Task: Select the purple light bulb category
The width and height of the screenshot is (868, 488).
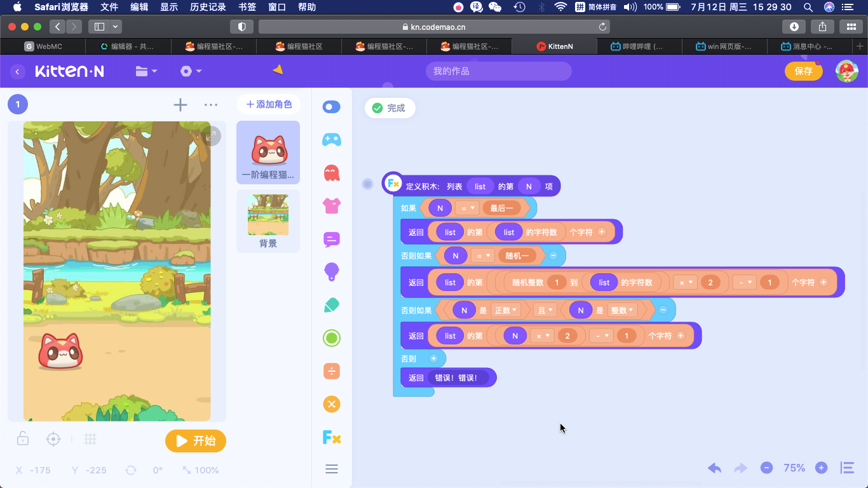Action: coord(332,272)
